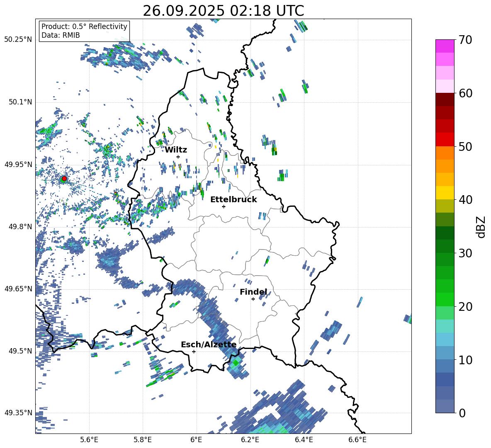Select the Wiltz city label
Screen dimensions: 491x448
click(176, 150)
